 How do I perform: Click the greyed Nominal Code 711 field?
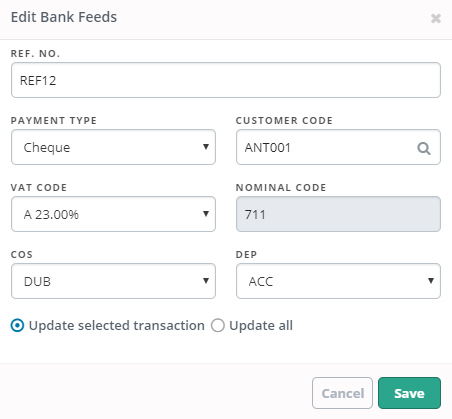(338, 214)
